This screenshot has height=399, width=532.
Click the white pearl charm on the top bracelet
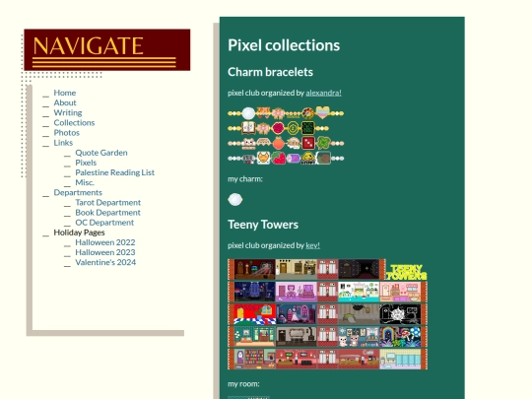[x=248, y=113]
